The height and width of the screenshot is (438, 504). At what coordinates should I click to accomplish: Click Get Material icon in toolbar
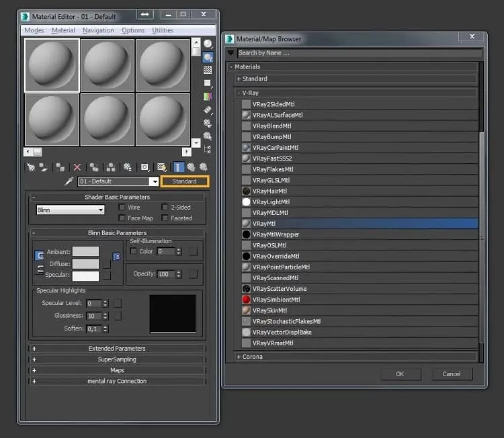tap(31, 167)
